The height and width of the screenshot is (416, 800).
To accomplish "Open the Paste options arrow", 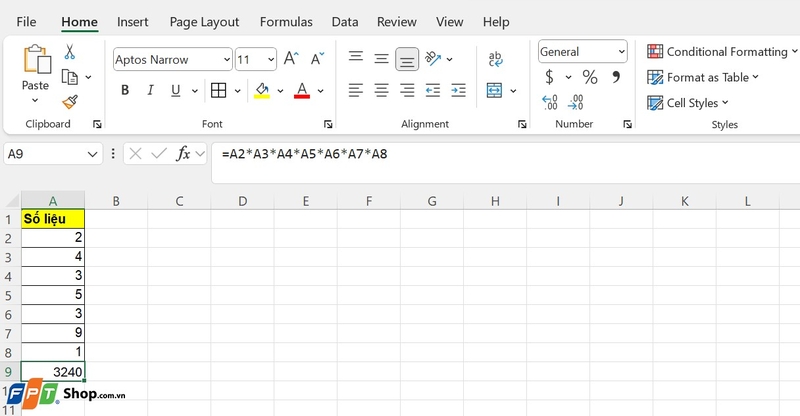I will (35, 101).
